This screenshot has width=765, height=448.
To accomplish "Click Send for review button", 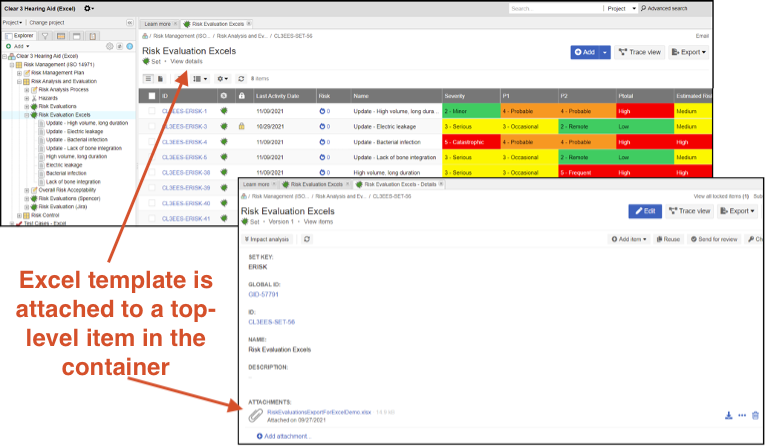I will click(x=714, y=239).
